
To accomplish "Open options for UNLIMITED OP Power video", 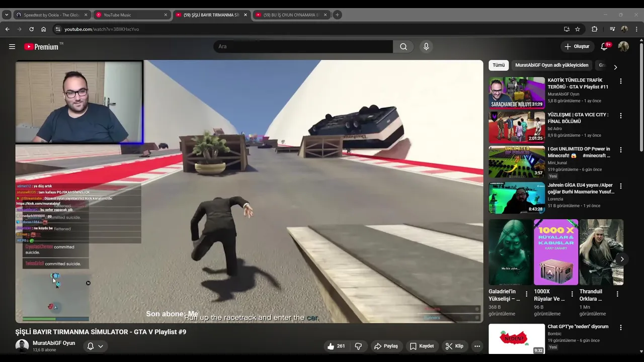I will click(x=620, y=150).
